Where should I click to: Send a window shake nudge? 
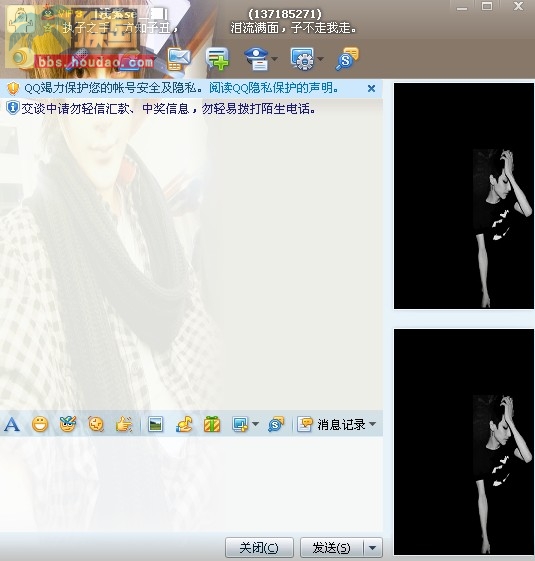96,424
